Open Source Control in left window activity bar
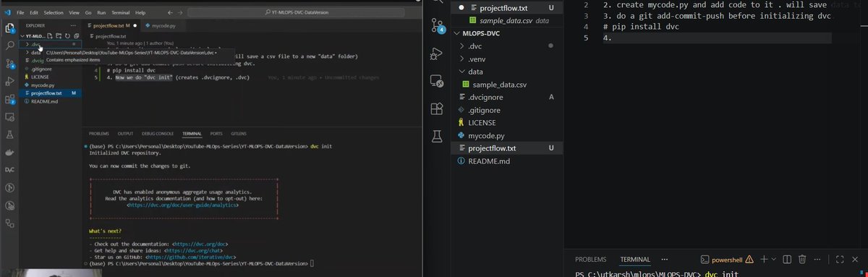Viewport: 868px width, 277px height. [x=10, y=64]
